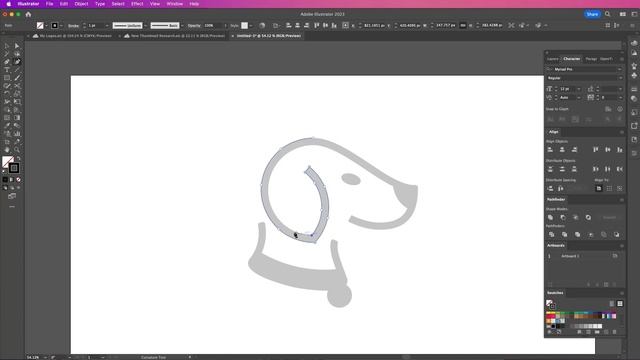Open the Effect menu
640x360 pixels.
coord(137,4)
